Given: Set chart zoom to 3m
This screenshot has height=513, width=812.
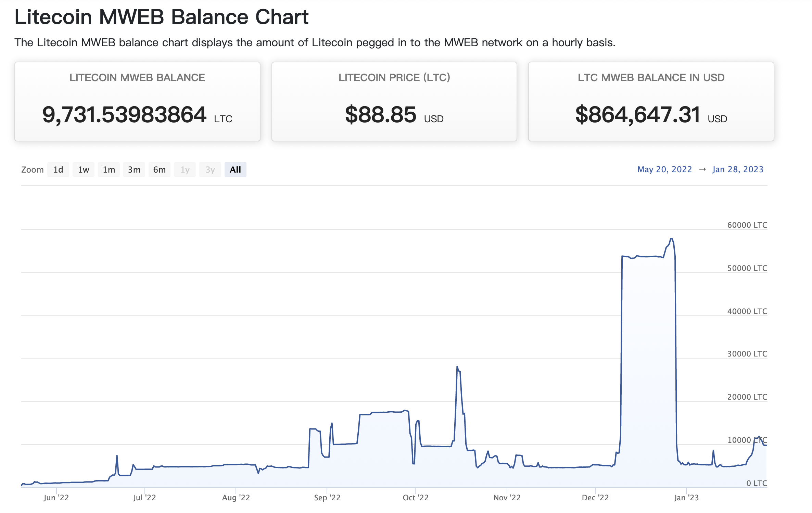Looking at the screenshot, I should pyautogui.click(x=134, y=170).
